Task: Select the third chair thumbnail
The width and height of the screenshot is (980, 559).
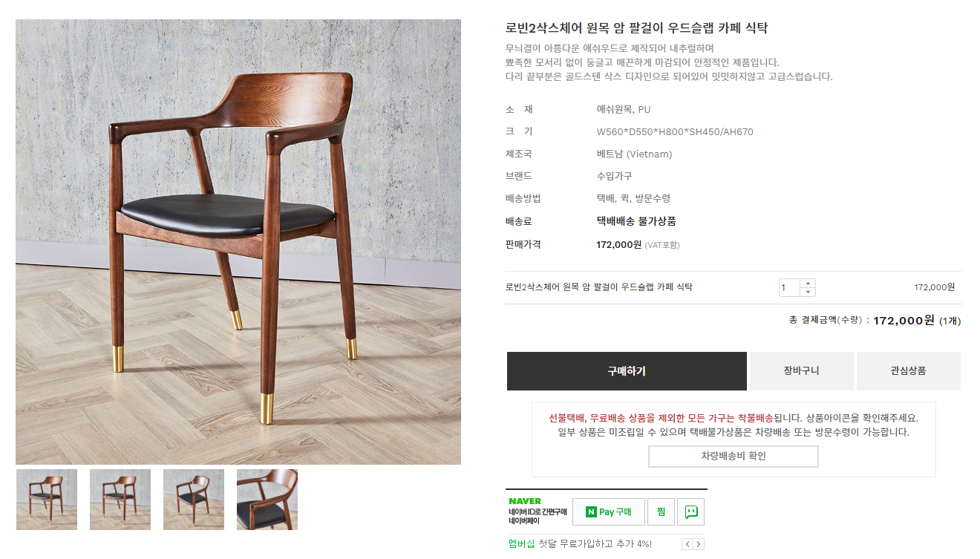Action: pos(194,500)
